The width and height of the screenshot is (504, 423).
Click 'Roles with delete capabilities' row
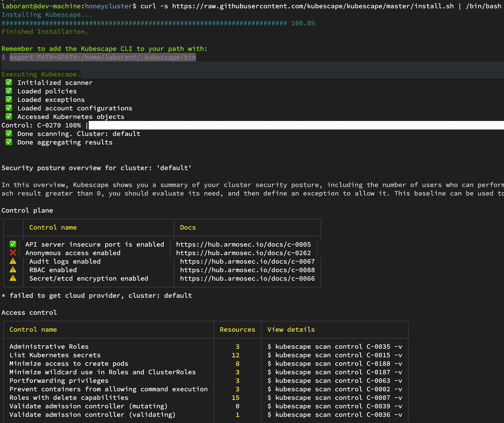(x=69, y=397)
